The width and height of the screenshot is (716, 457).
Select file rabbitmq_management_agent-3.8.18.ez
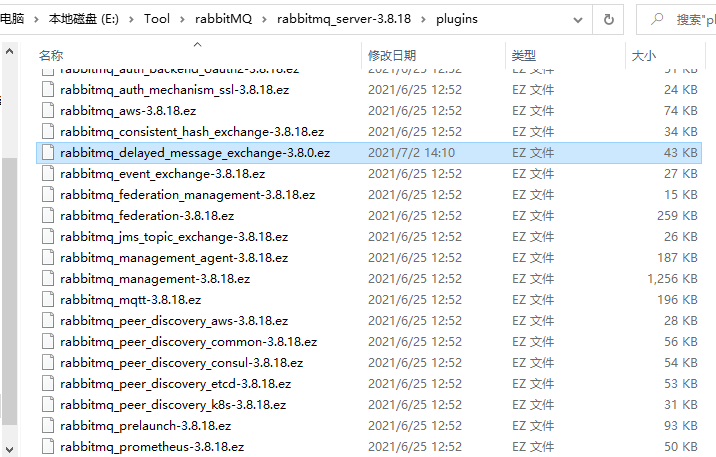[x=174, y=257]
